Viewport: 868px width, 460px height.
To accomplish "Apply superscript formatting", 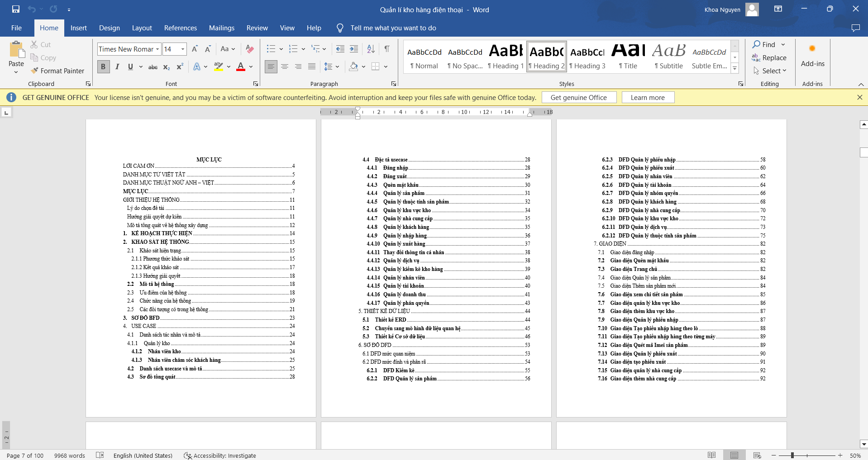I will tap(180, 67).
